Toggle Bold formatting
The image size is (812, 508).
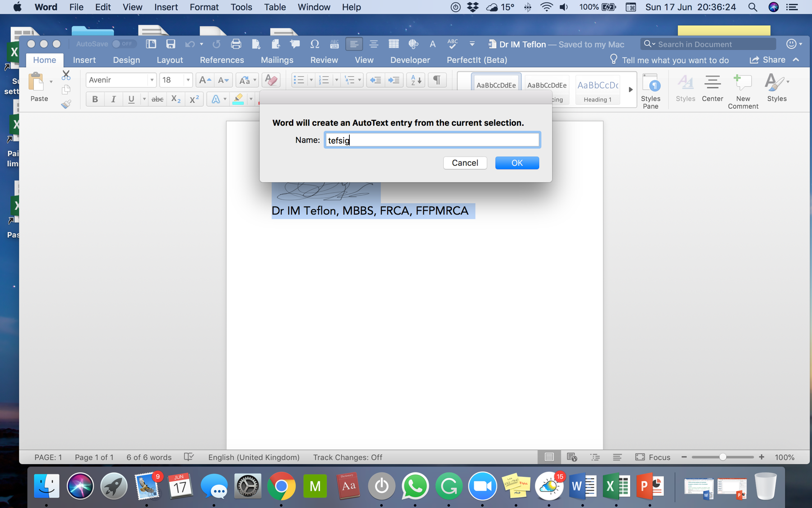click(95, 99)
